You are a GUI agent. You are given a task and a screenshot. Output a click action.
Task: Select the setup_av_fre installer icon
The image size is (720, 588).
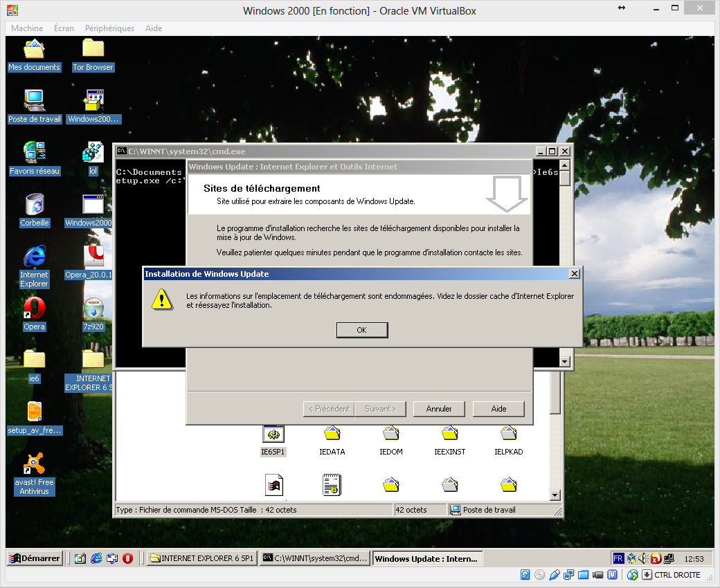35,418
